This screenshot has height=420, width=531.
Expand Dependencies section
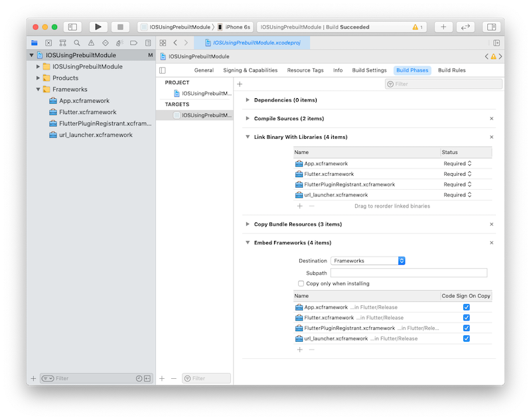point(248,100)
